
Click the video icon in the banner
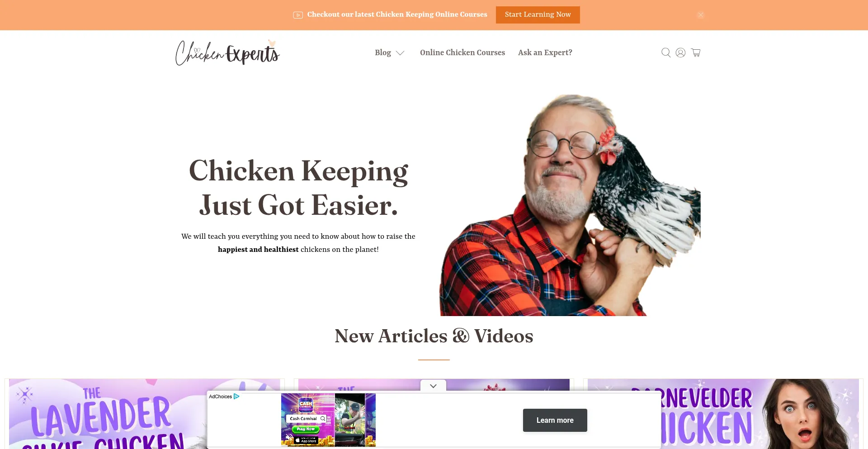click(297, 15)
